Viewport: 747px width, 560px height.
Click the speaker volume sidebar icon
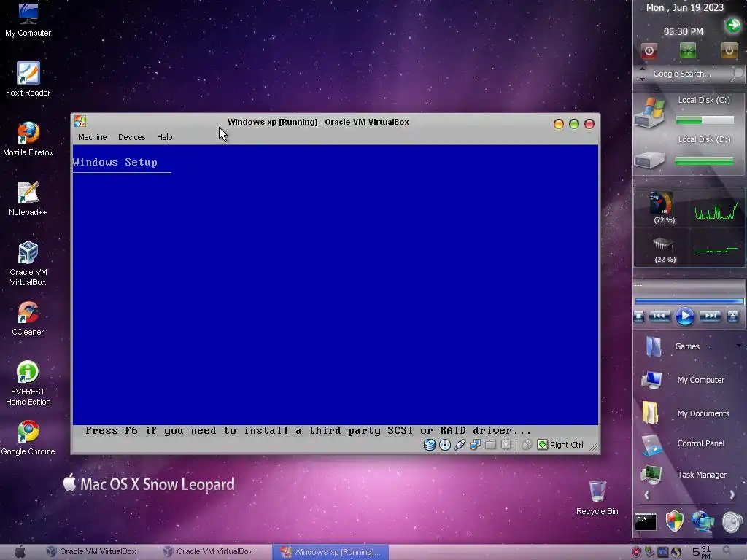pos(732,522)
